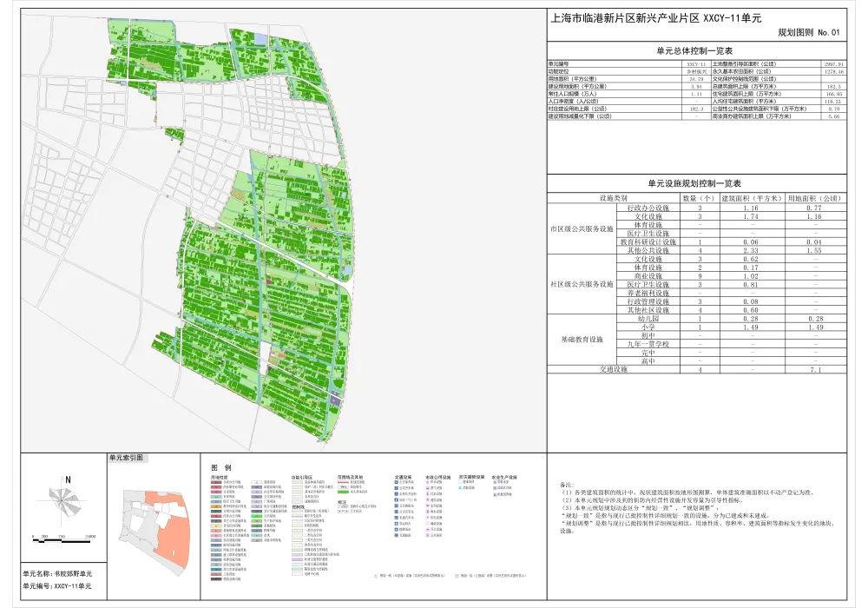Image resolution: width=868 pixels, height=608 pixels.
Task: Select the '单元设施规划控制一览表' heading
Action: pos(694,183)
